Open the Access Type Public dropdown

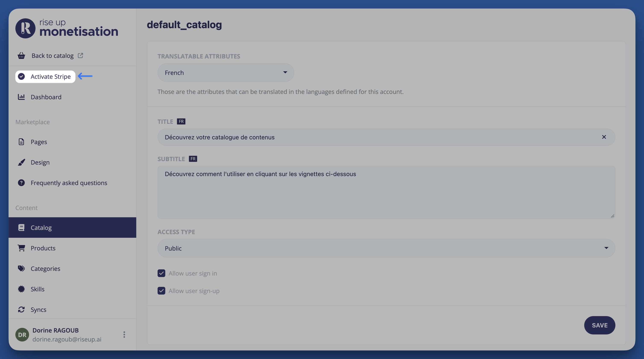point(386,248)
